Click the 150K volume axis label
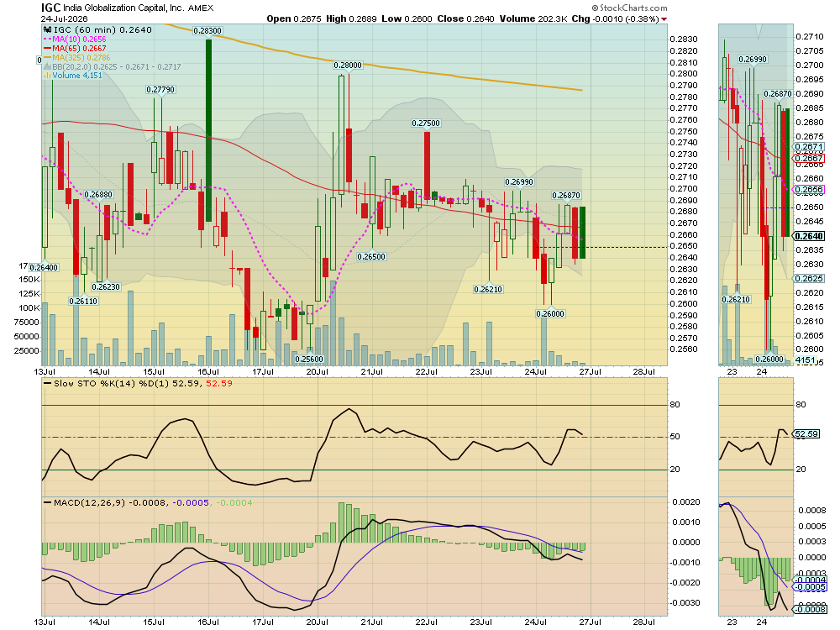The image size is (840, 630). (x=29, y=280)
